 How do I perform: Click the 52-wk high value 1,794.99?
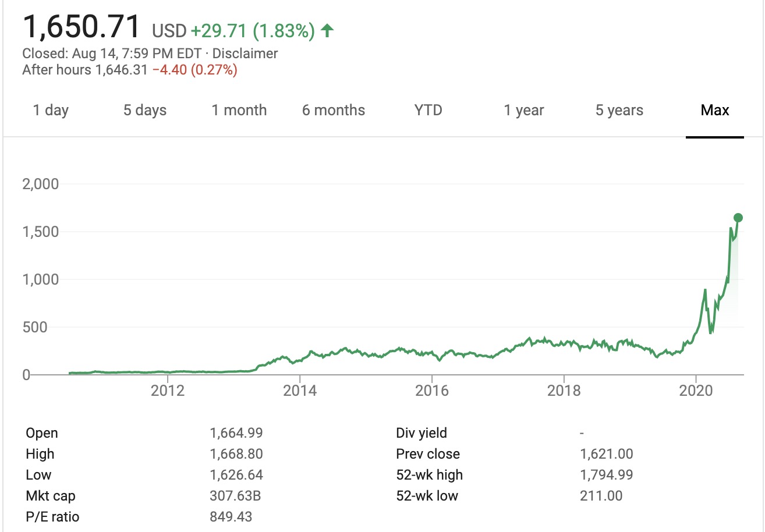(x=607, y=475)
